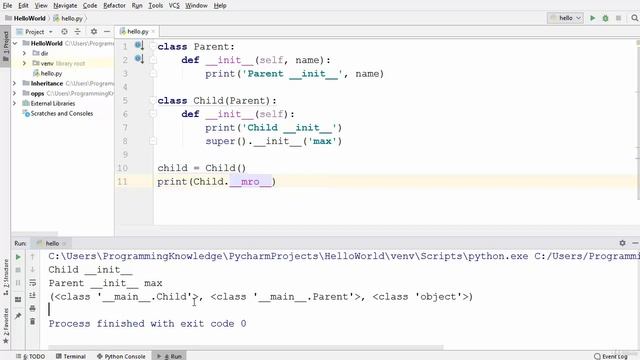The width and height of the screenshot is (640, 360).
Task: Open the Refactor menu
Action: [114, 6]
